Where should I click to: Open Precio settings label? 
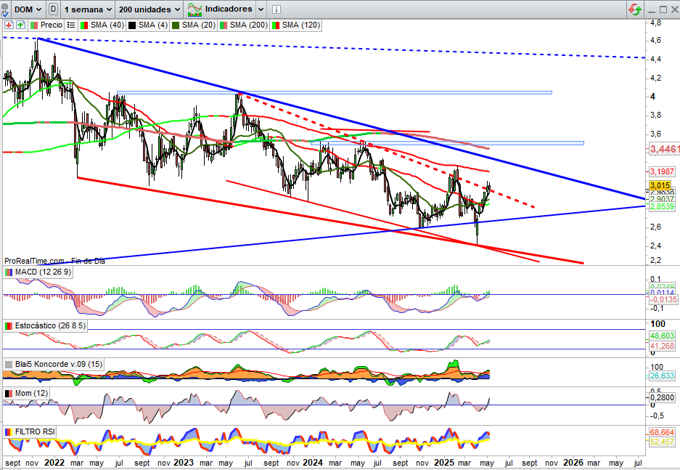[x=51, y=25]
